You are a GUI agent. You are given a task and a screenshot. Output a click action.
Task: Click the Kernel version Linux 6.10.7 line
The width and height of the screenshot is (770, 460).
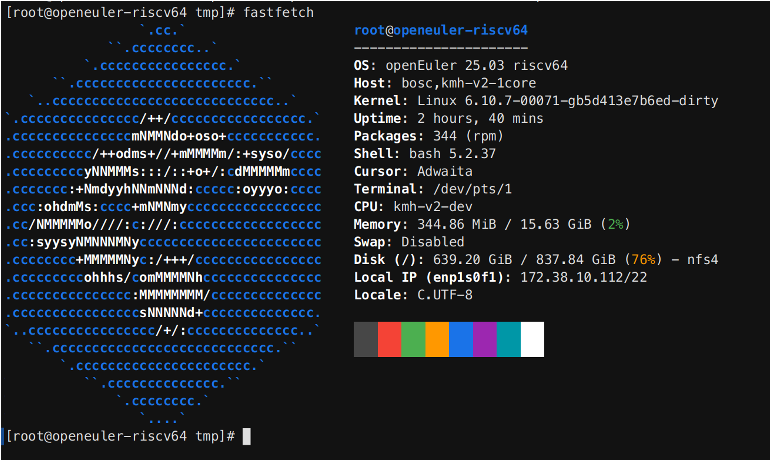(x=536, y=101)
